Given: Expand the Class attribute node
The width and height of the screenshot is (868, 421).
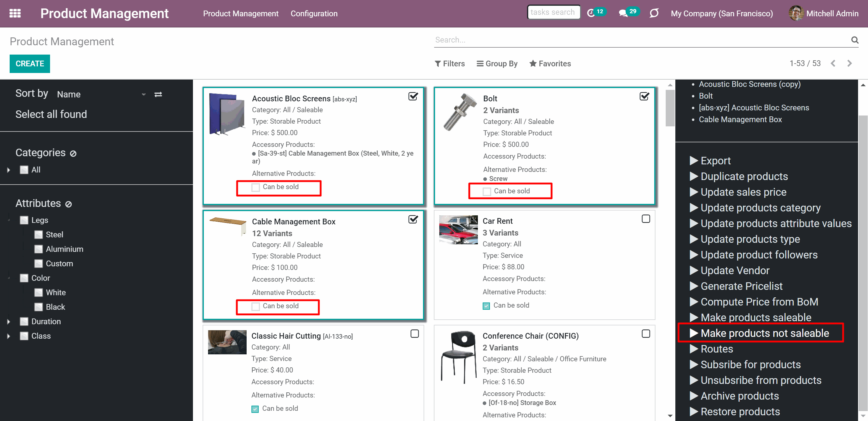Looking at the screenshot, I should [x=8, y=336].
